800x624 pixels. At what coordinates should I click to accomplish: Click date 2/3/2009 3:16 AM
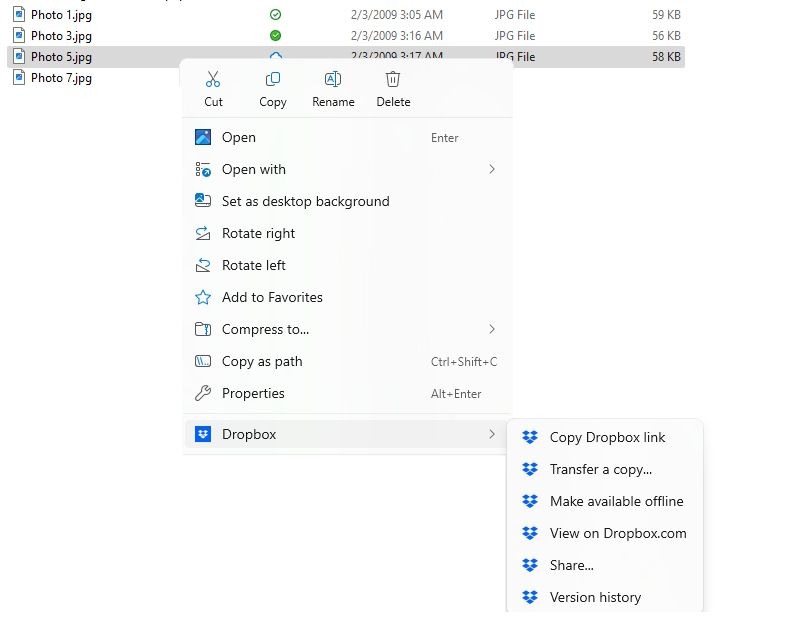click(396, 36)
